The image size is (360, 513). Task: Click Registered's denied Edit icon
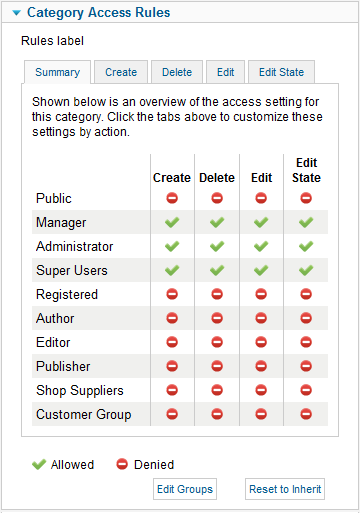(261, 294)
